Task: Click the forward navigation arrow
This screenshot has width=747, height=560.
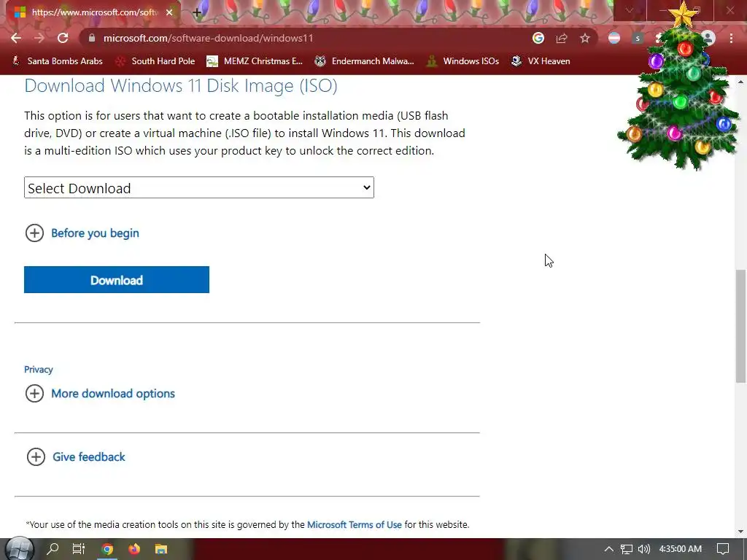Action: 39,38
